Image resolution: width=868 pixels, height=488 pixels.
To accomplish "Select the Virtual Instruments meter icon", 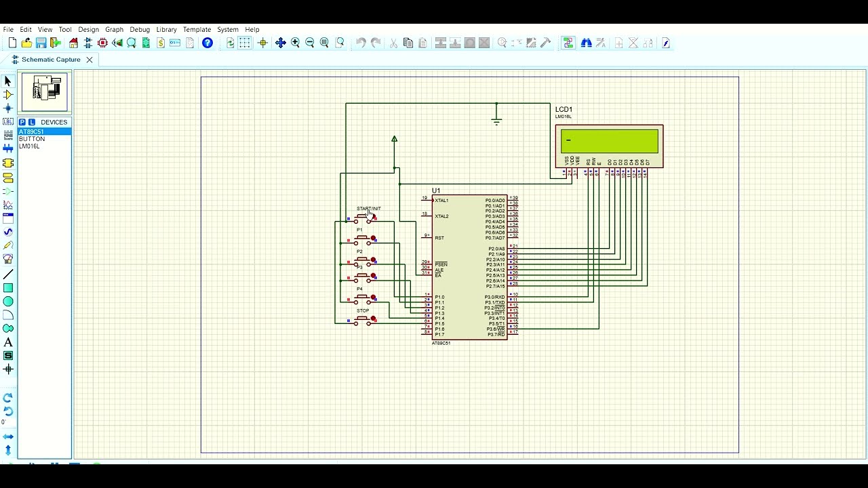I will (x=8, y=259).
